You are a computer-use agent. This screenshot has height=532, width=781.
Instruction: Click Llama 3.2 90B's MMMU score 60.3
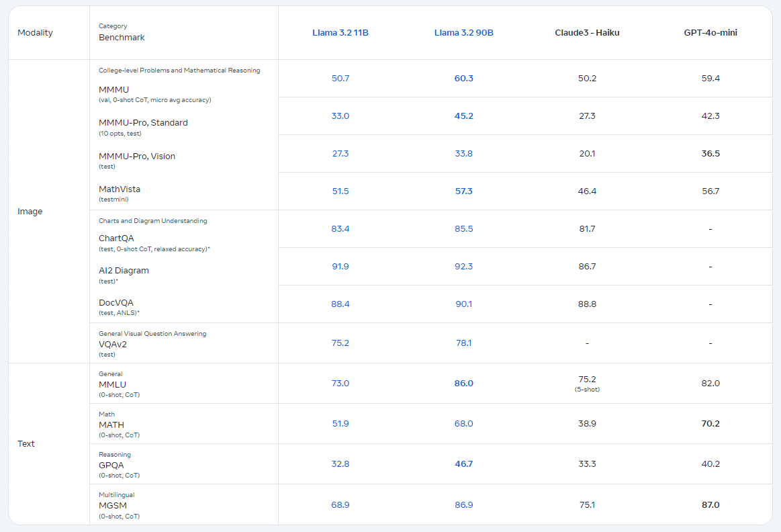[x=463, y=78]
